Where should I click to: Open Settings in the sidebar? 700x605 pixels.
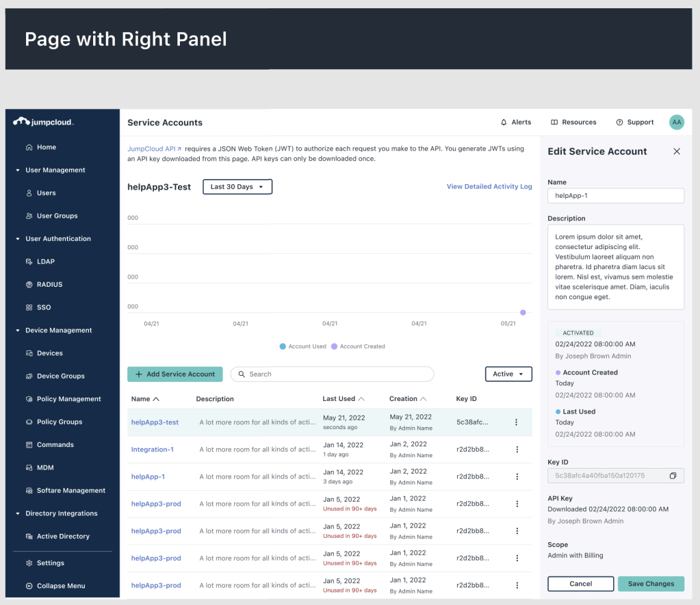tap(50, 563)
